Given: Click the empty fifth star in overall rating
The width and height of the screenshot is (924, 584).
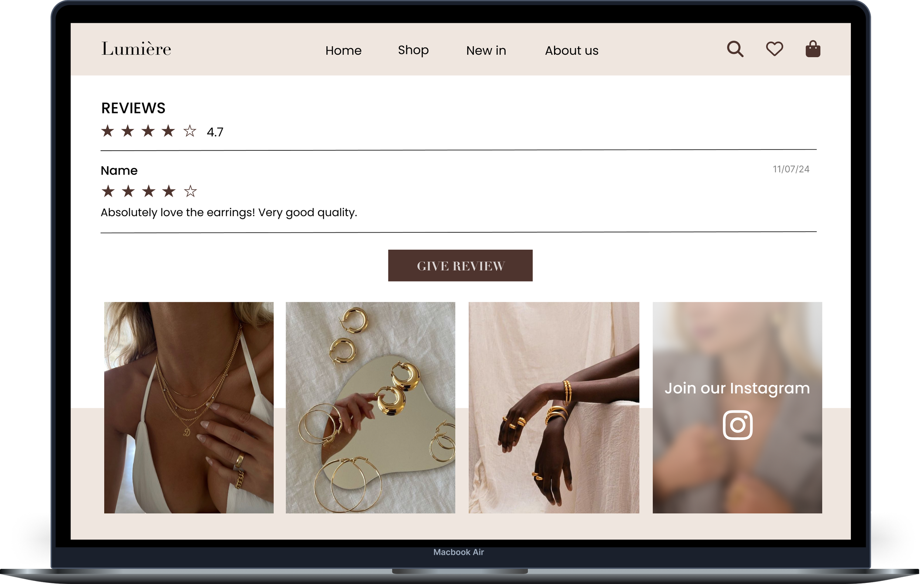Looking at the screenshot, I should [190, 132].
